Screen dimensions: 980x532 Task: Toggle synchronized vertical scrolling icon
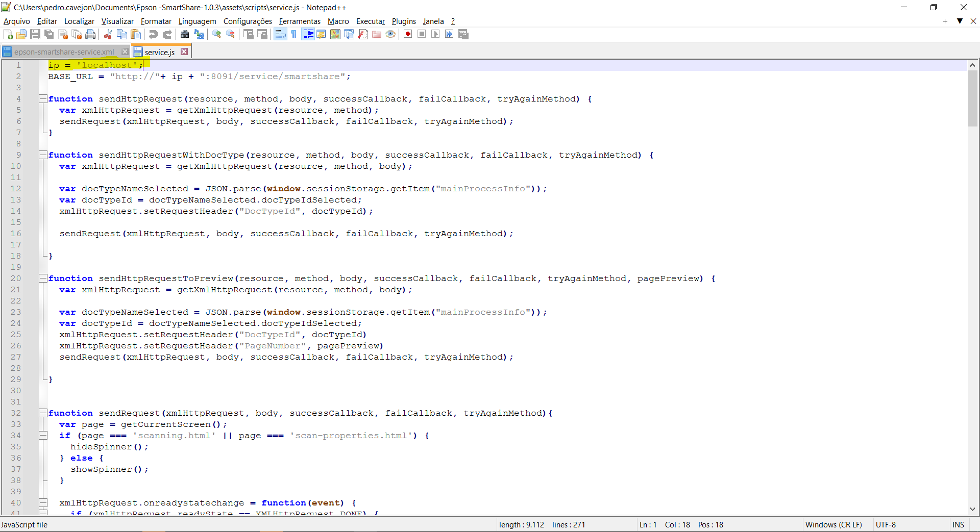(249, 34)
